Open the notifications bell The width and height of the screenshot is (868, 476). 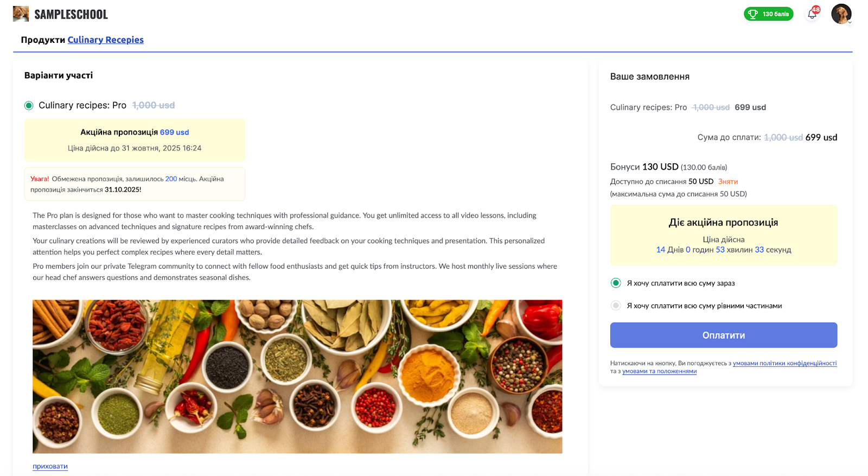[812, 15]
